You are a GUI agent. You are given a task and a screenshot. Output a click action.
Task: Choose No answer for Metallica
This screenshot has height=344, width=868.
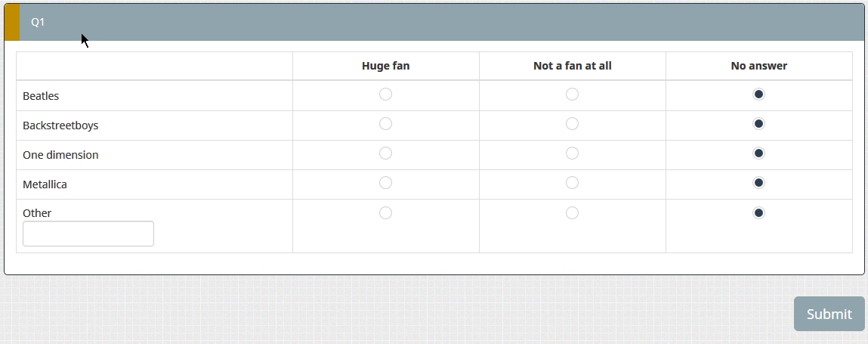758,183
